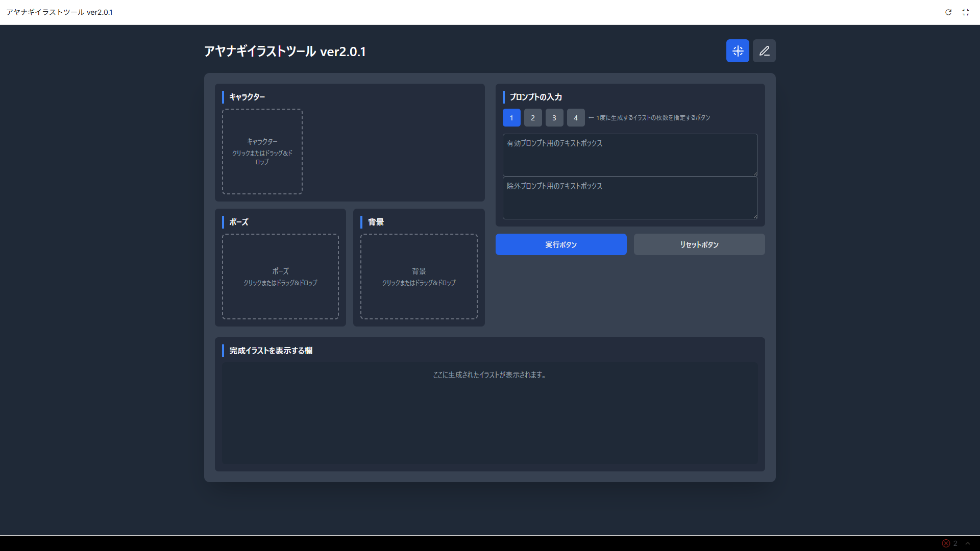Viewport: 980px width, 551px height.
Task: Expand the bottom panel chevron
Action: pos(968,543)
